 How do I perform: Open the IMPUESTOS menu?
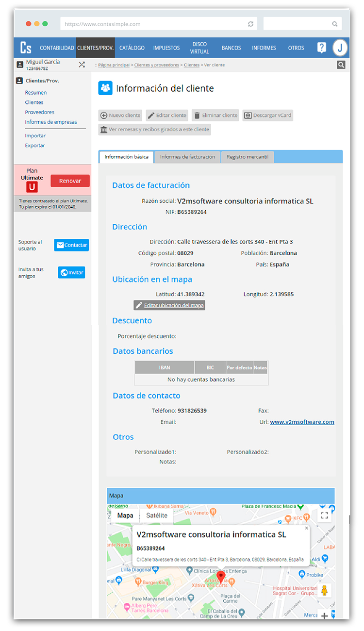tap(166, 48)
